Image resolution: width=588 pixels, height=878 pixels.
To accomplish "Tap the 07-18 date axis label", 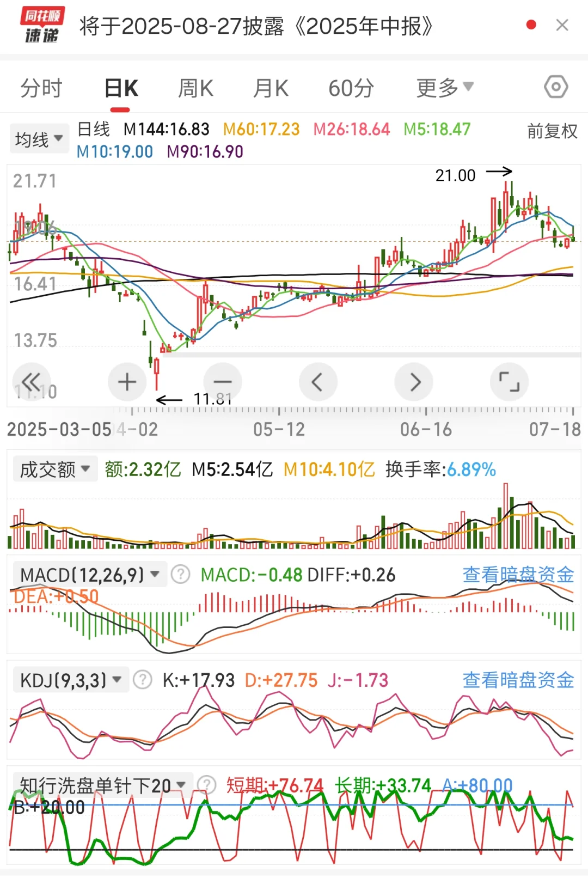I will pyautogui.click(x=555, y=430).
